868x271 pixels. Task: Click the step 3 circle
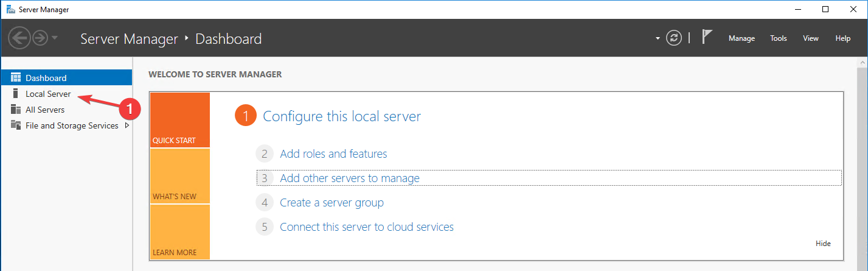[x=264, y=178]
